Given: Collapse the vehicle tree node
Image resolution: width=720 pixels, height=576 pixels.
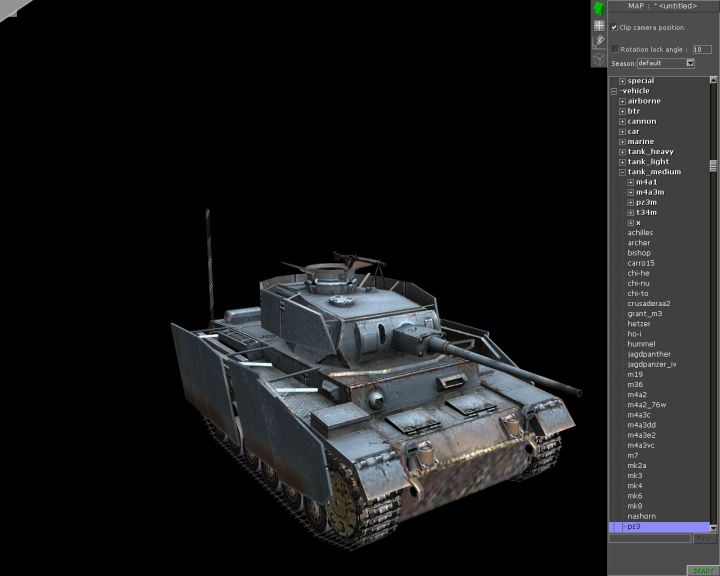Looking at the screenshot, I should 614,91.
